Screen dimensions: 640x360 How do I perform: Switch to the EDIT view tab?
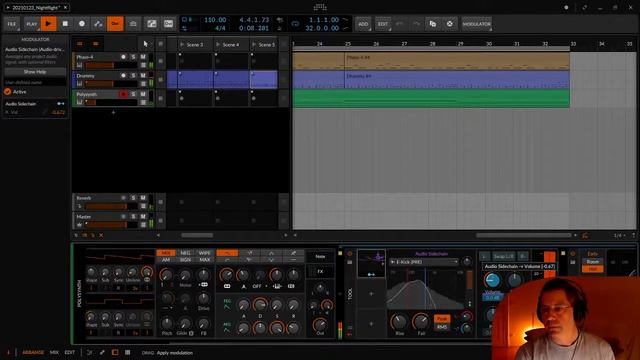click(x=70, y=352)
